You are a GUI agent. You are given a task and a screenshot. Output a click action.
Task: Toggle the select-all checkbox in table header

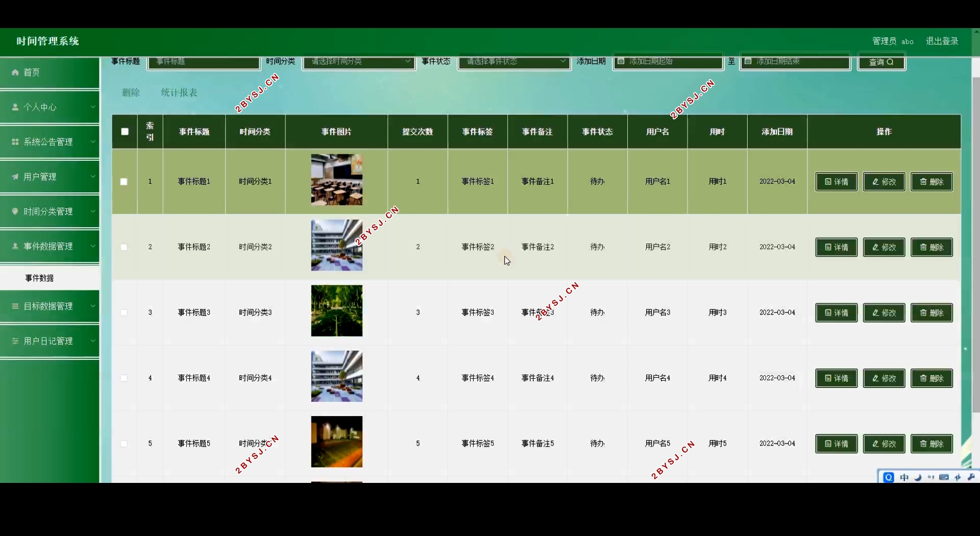click(125, 132)
